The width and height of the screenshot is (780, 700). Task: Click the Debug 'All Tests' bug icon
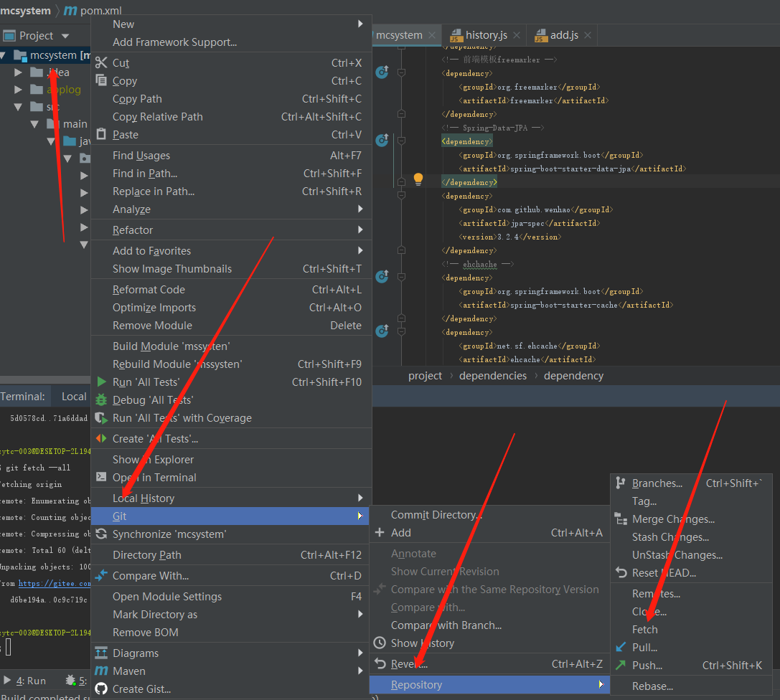(x=101, y=399)
